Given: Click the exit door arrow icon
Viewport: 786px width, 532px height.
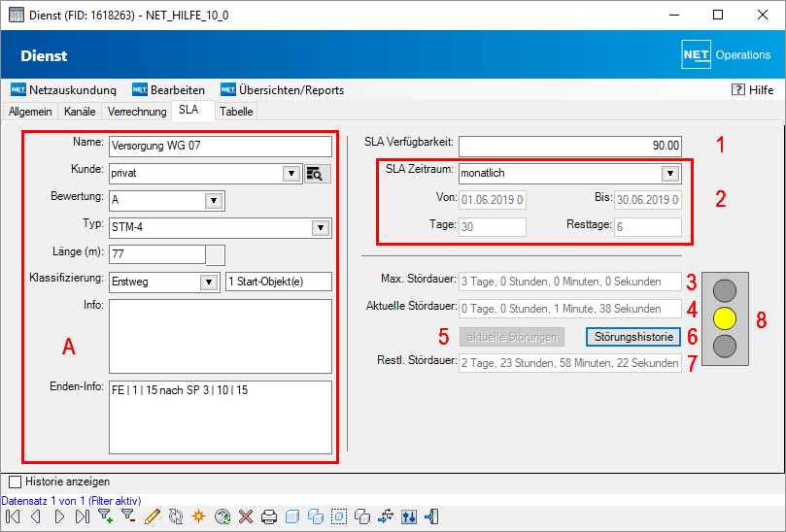Looking at the screenshot, I should (x=432, y=516).
